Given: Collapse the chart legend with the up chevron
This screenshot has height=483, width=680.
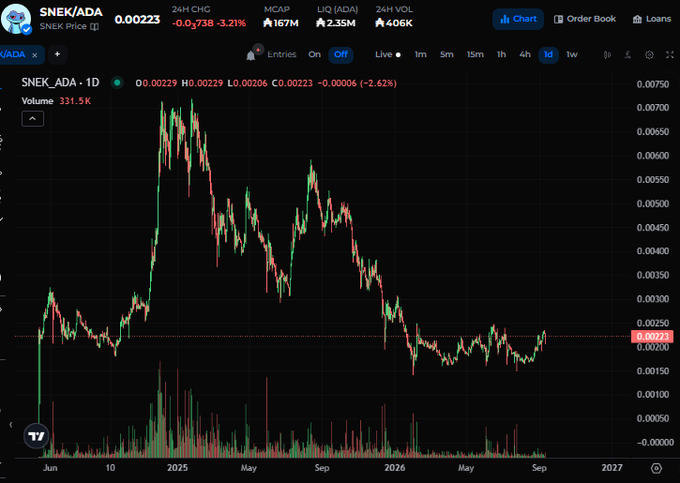Looking at the screenshot, I should pyautogui.click(x=33, y=118).
